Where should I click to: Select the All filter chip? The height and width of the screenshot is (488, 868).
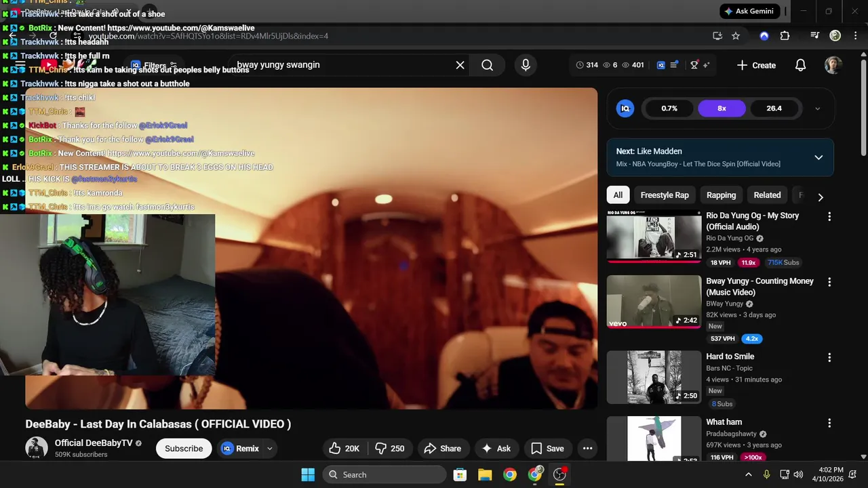point(618,195)
